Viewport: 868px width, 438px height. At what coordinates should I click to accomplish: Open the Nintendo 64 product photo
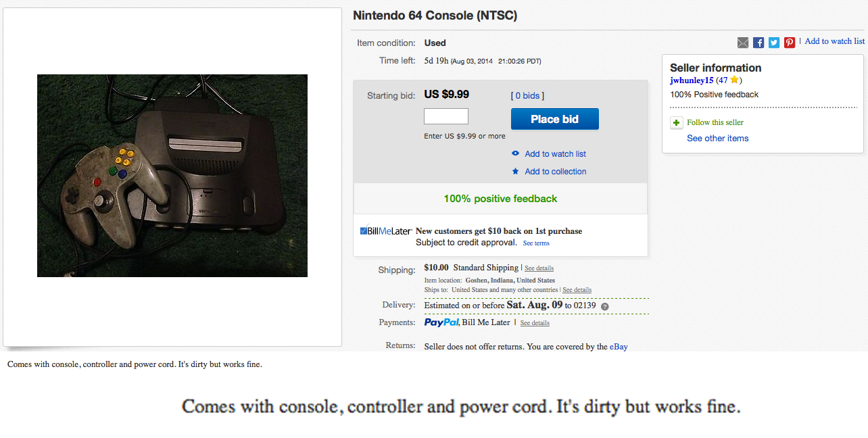pos(172,176)
